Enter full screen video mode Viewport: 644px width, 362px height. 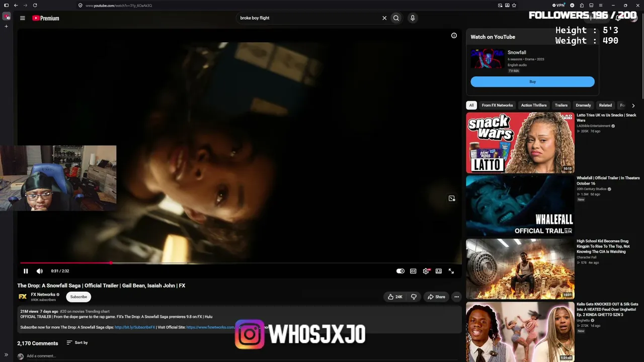tap(451, 271)
